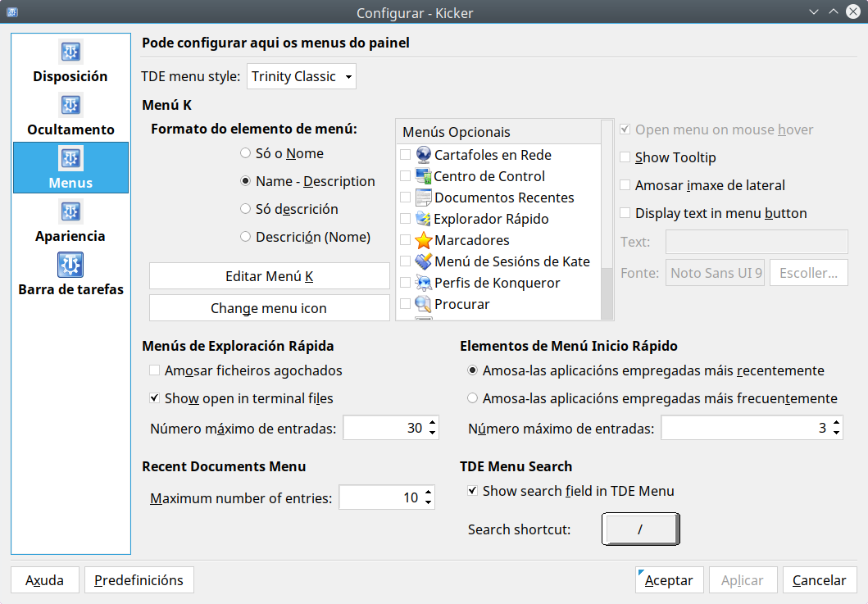This screenshot has height=604, width=868.
Task: Open the TDE menu style dropdown
Action: pos(301,76)
